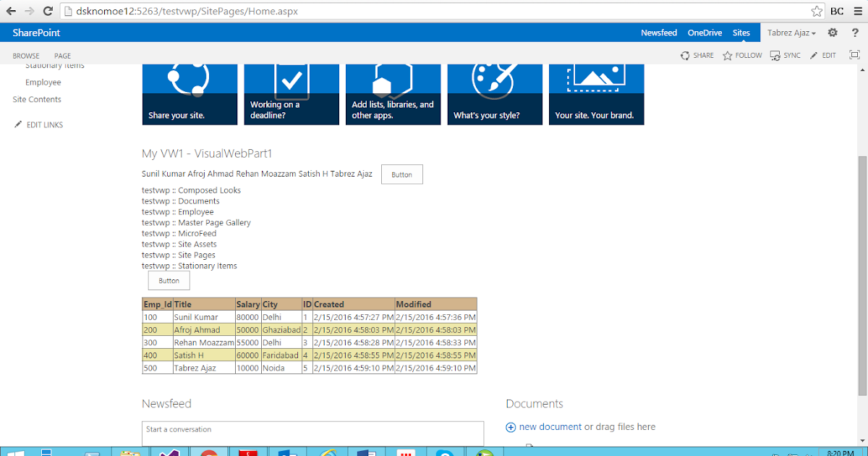Click the EDIT LINKS pencil icon
This screenshot has height=456, width=868.
(18, 124)
